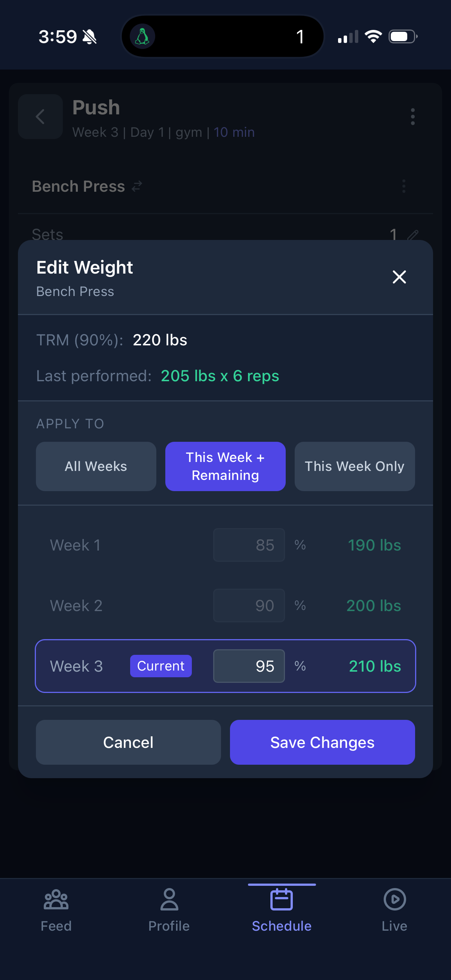
Task: Save Changes for Bench Press weight
Action: [x=322, y=742]
